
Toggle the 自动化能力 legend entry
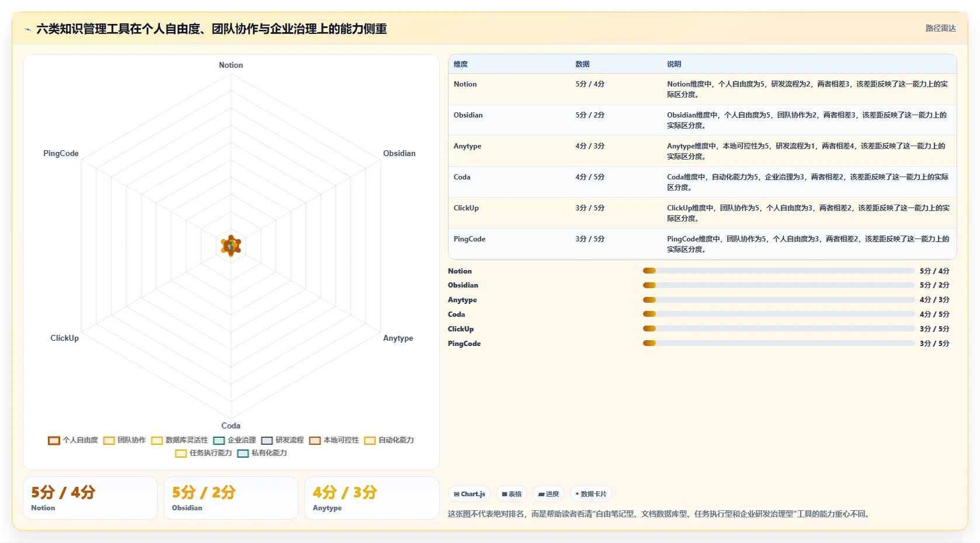coord(389,440)
